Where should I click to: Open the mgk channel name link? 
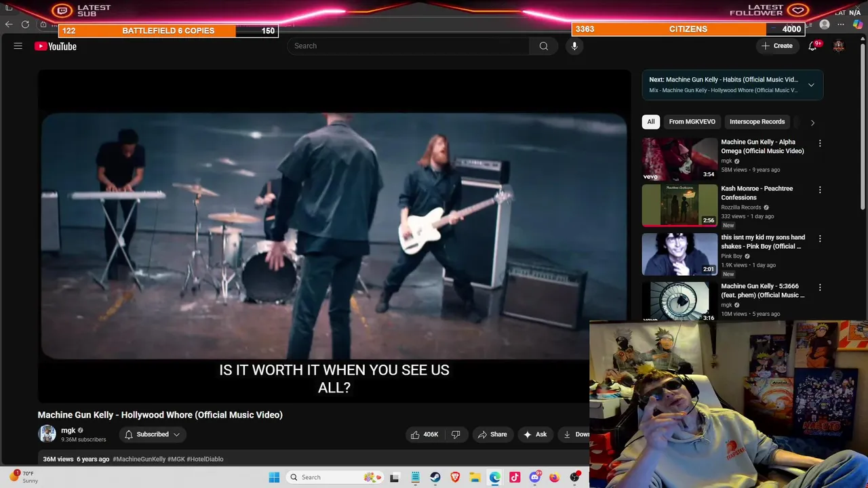(x=68, y=430)
